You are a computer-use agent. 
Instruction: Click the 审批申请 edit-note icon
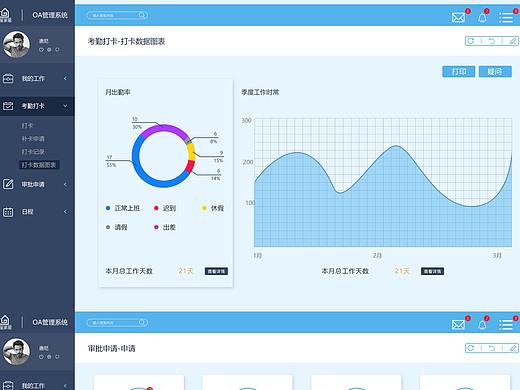click(x=8, y=184)
